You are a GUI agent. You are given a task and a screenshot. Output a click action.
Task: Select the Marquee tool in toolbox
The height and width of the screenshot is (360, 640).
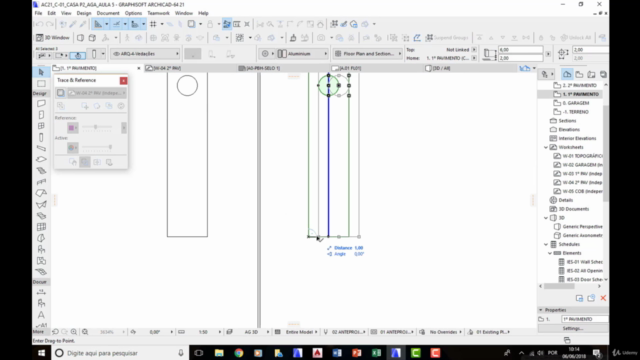(x=41, y=84)
